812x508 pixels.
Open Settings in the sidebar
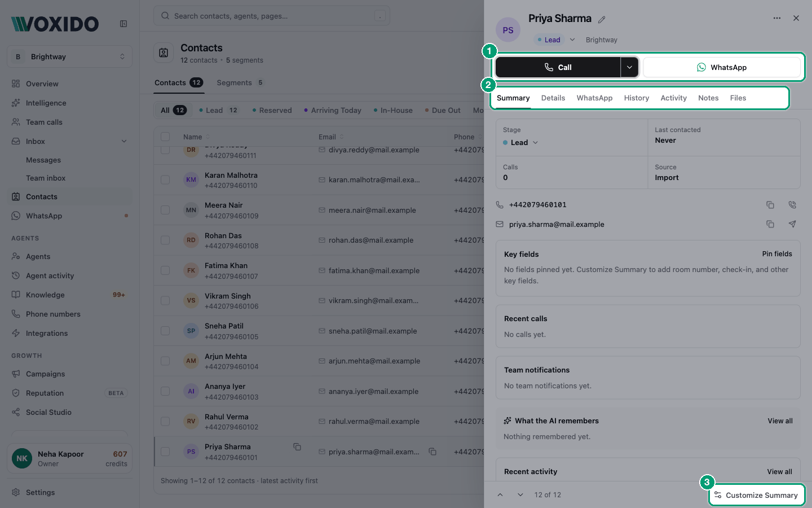pos(70,492)
